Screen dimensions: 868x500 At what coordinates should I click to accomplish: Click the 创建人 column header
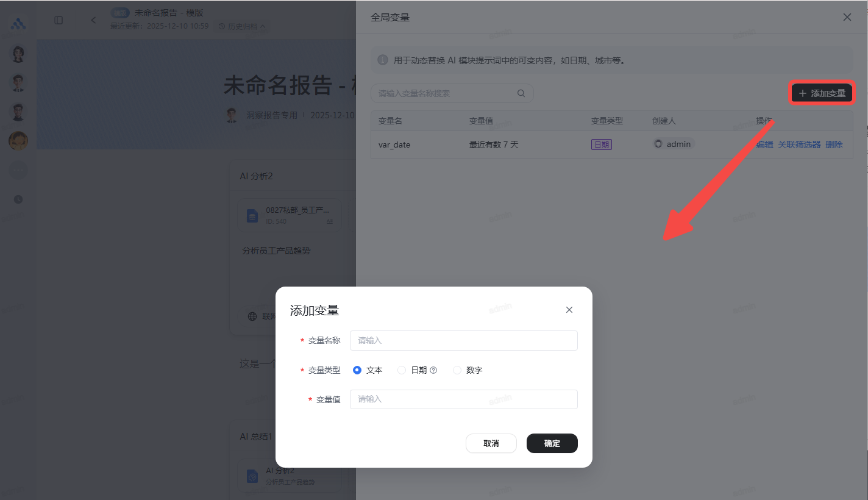click(664, 121)
